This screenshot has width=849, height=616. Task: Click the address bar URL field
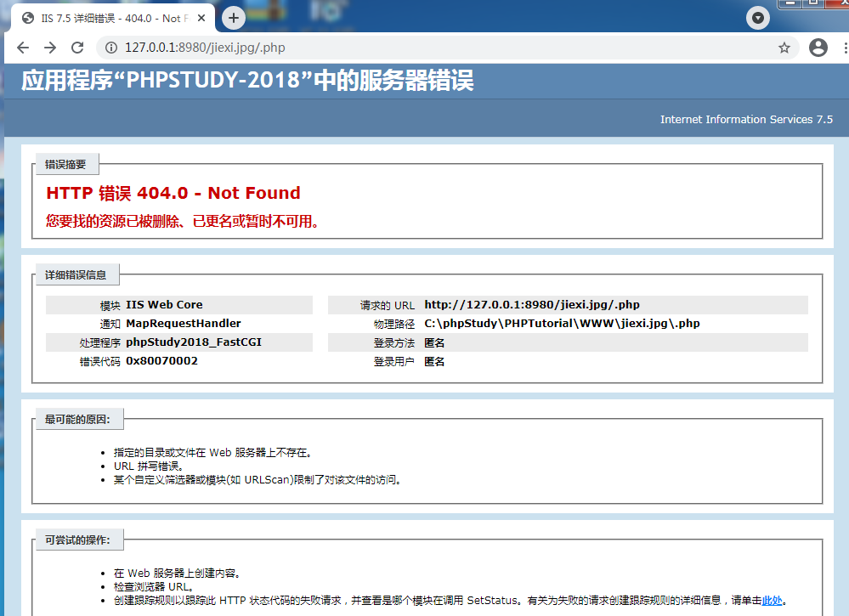point(447,48)
